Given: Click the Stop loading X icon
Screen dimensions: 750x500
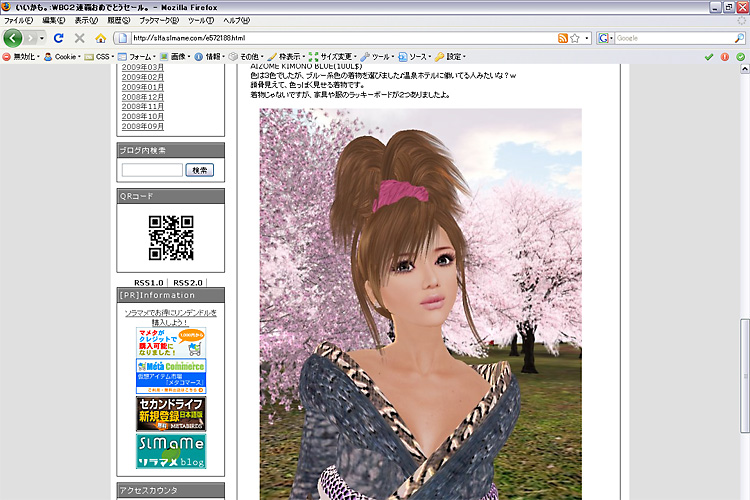Looking at the screenshot, I should (x=79, y=38).
